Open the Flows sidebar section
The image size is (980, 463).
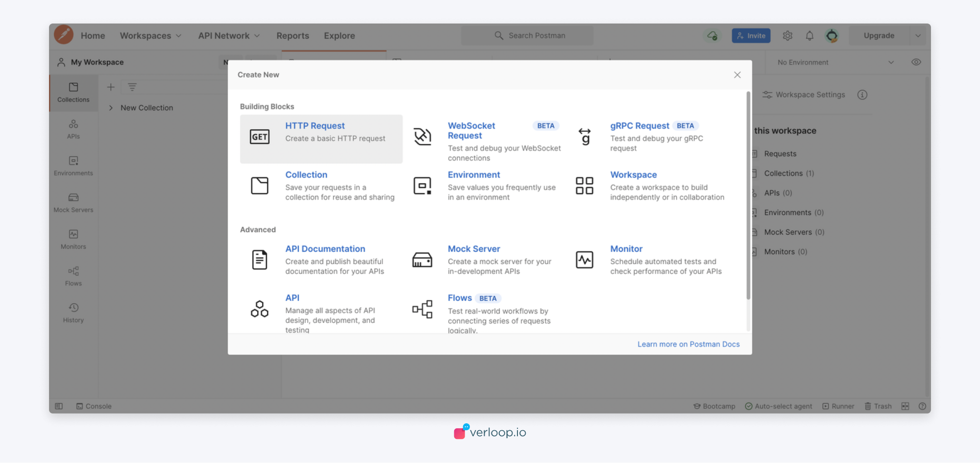73,276
